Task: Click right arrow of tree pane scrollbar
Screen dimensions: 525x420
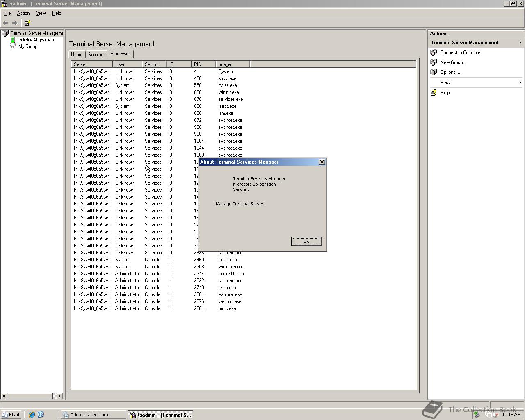Action: click(x=60, y=396)
